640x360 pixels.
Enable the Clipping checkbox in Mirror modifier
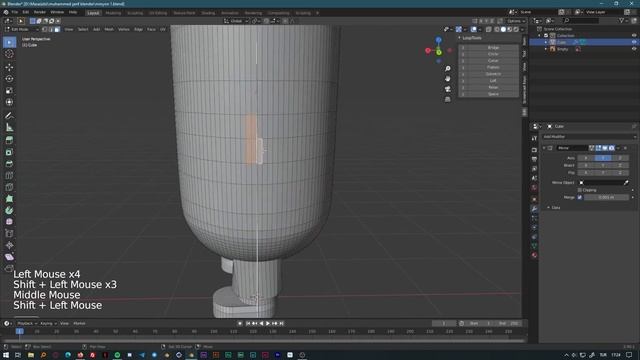point(580,190)
